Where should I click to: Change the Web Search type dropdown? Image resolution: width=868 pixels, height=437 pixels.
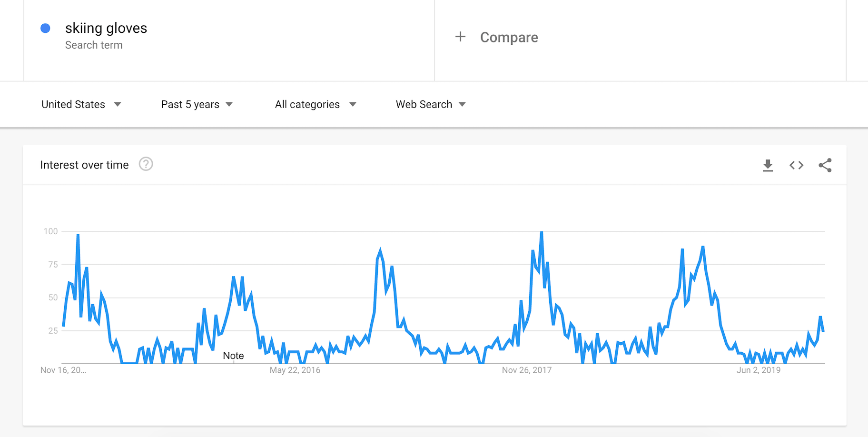[430, 104]
